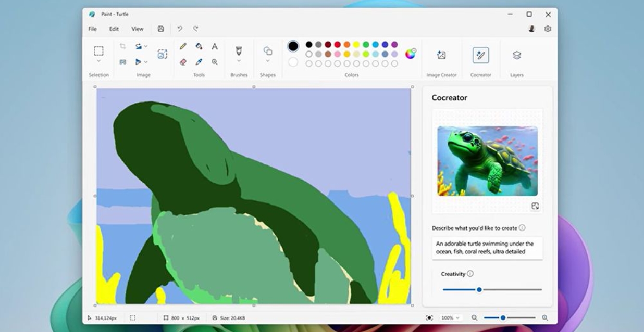This screenshot has width=644, height=332.
Task: Pick the orange color swatch
Action: pyautogui.click(x=347, y=45)
